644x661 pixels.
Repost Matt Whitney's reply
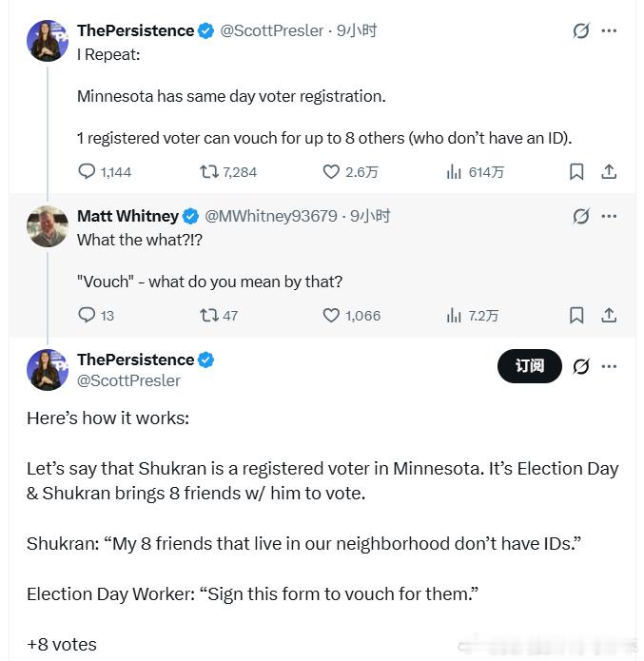209,316
